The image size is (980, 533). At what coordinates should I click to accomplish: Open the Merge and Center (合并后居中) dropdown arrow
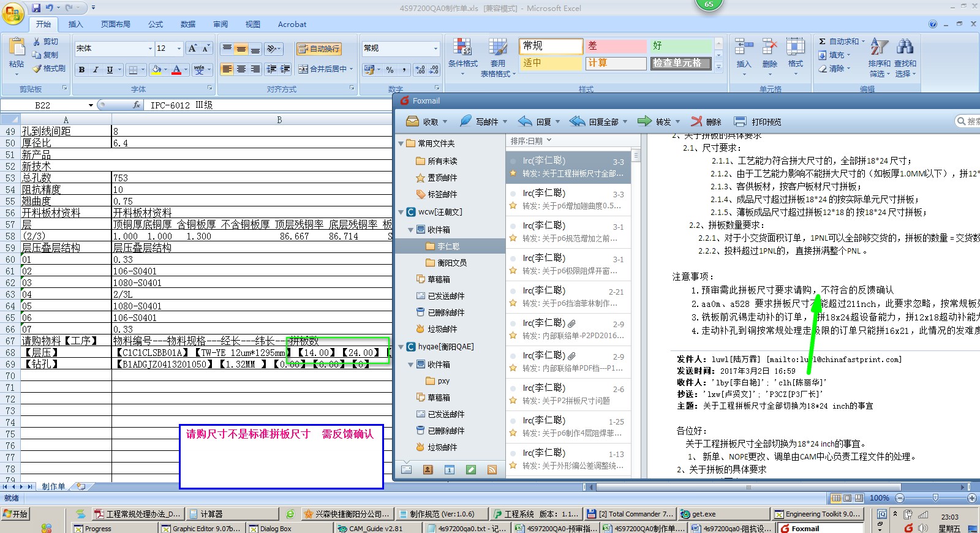[351, 69]
